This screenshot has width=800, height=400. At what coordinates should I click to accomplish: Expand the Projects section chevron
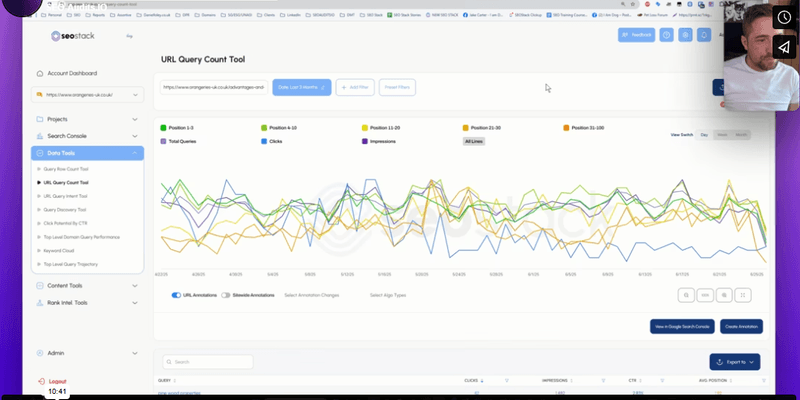click(135, 119)
